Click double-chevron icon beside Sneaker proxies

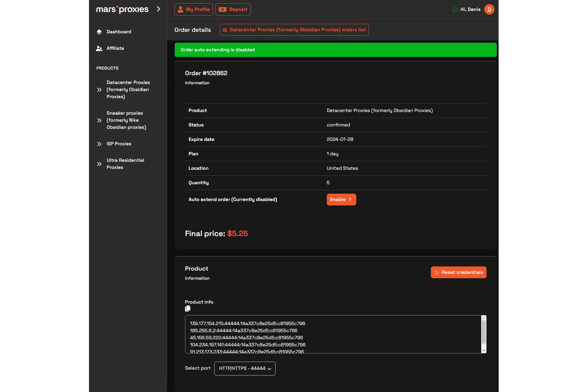[99, 120]
